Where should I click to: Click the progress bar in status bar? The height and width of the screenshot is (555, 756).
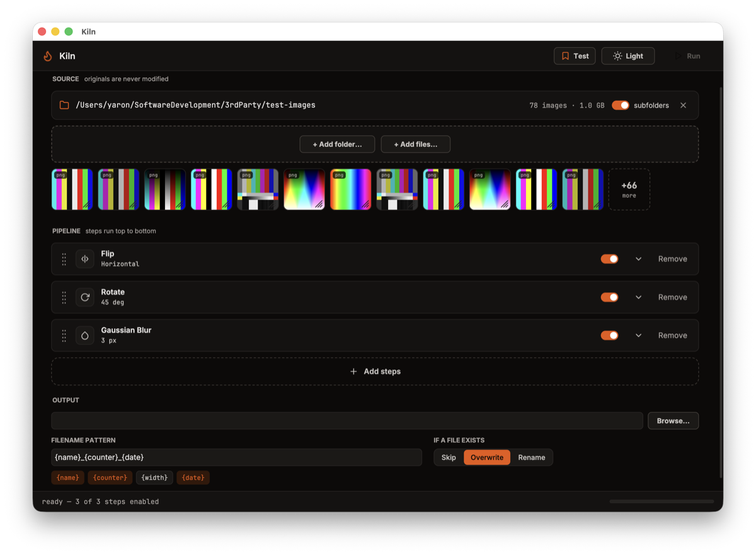[x=661, y=501]
